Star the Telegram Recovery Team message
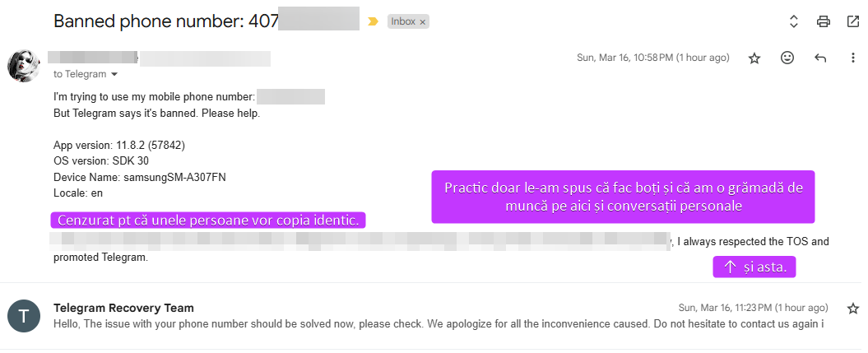The image size is (868, 353). [853, 308]
